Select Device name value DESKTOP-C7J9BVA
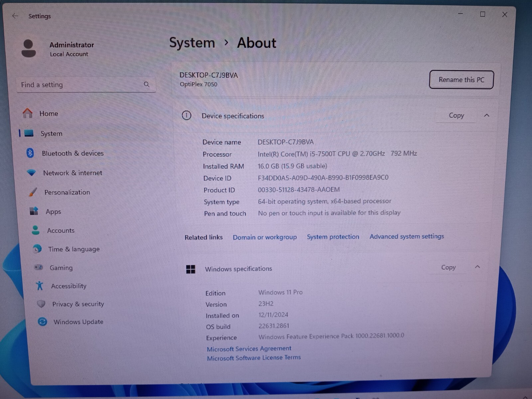 [286, 142]
